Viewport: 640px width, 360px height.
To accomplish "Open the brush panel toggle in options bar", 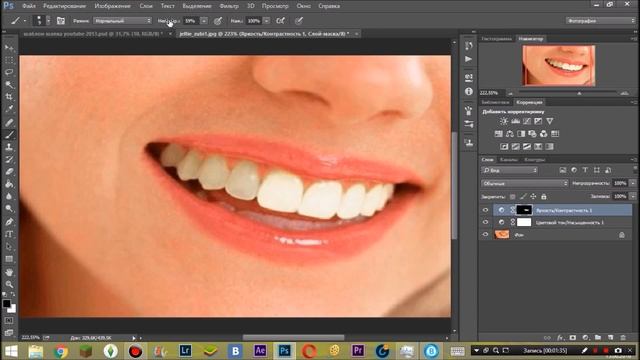I will tap(61, 20).
